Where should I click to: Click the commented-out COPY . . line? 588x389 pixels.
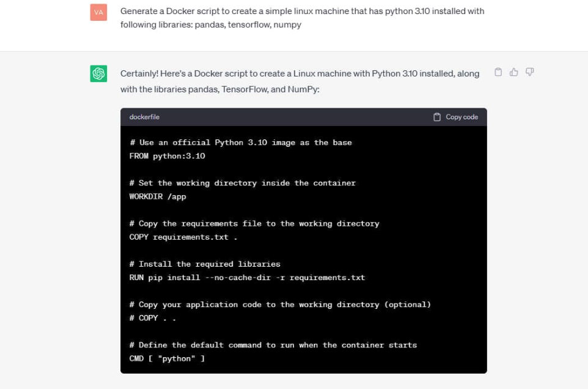coord(153,318)
